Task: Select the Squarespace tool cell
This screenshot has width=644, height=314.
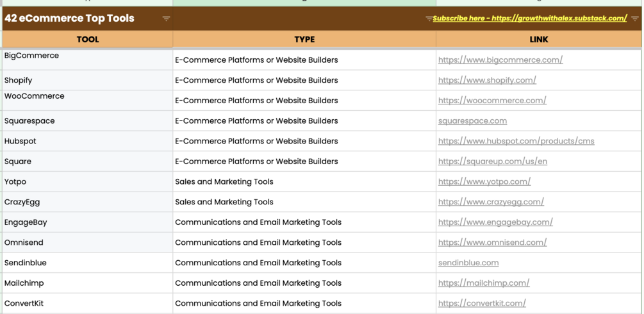Action: click(x=88, y=121)
